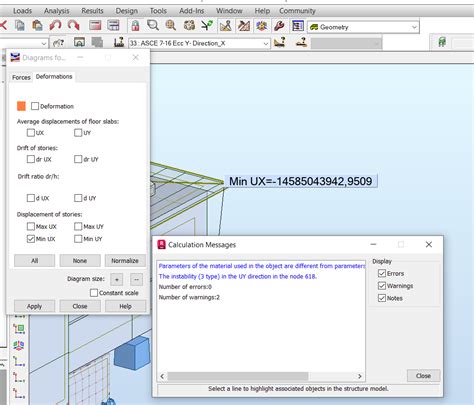This screenshot has width=474, height=405.
Task: Click the paste clipboard icon
Action: pos(37,25)
